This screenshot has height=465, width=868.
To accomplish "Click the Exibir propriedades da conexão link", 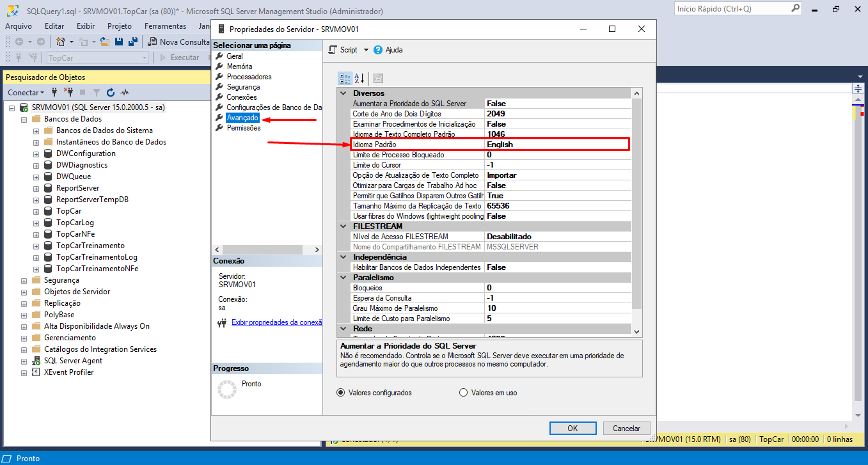I will [277, 322].
